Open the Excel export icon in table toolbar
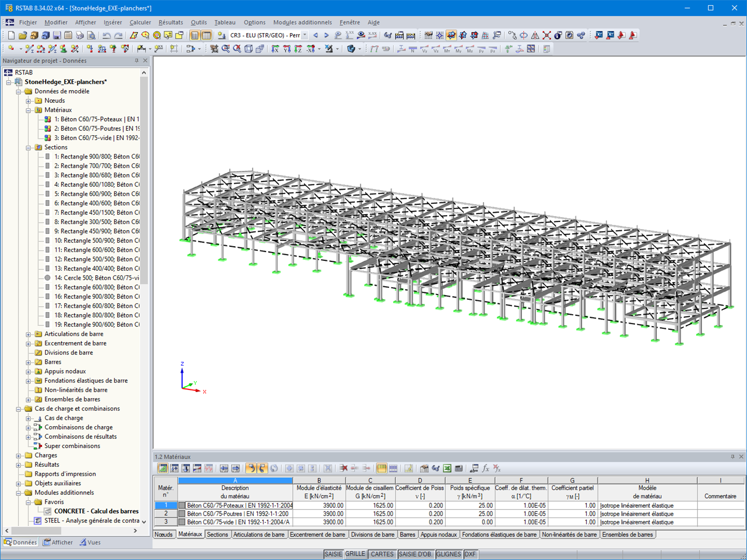 446,468
